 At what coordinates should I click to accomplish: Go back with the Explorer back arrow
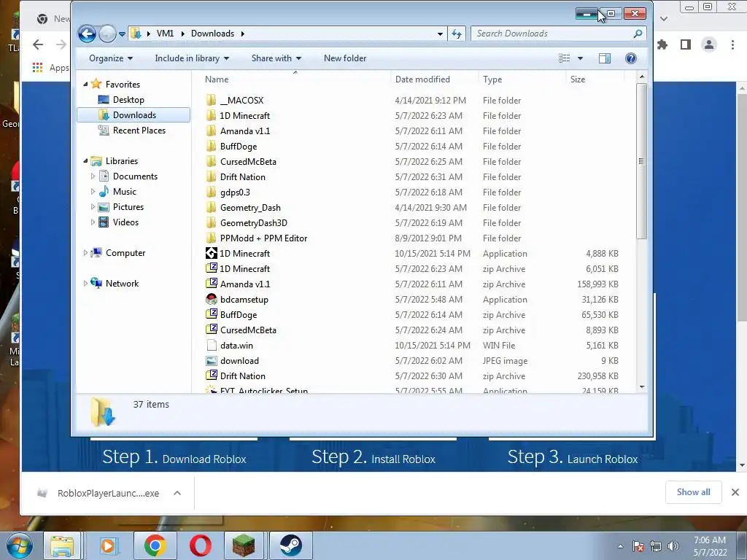tap(88, 34)
